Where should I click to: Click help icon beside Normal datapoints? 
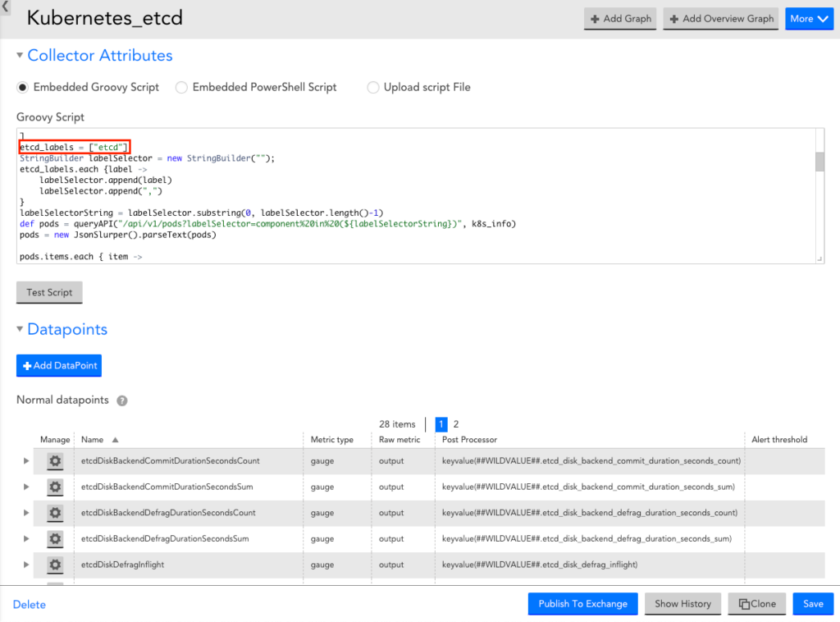(x=122, y=401)
